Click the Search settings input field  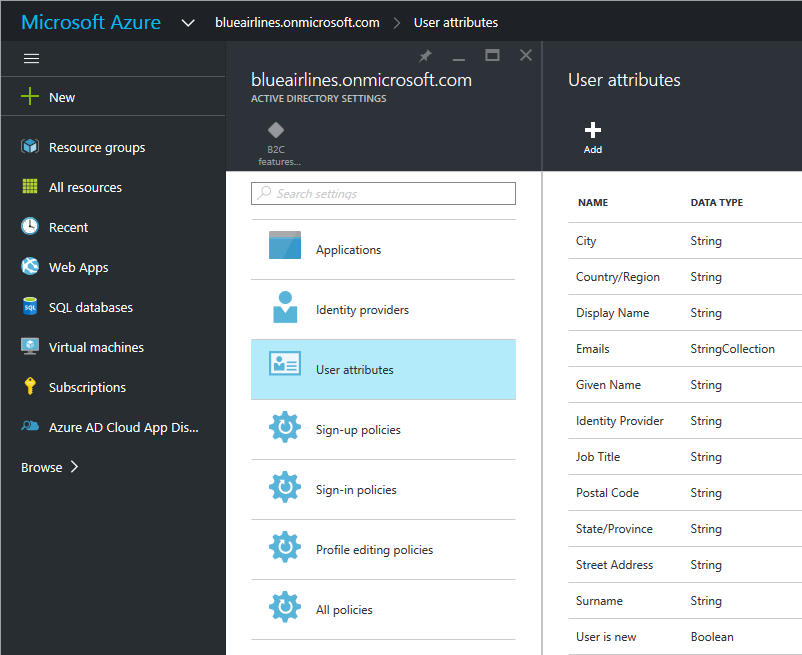383,193
